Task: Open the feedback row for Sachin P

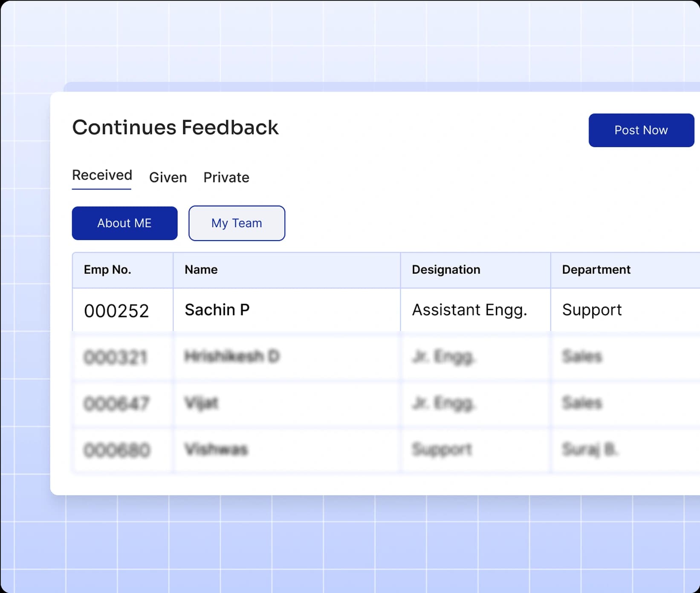Action: tap(217, 310)
